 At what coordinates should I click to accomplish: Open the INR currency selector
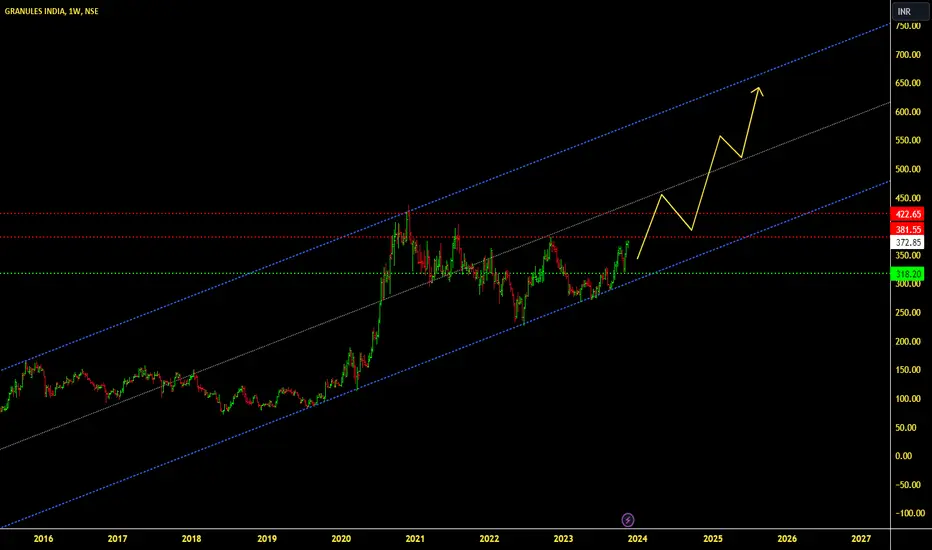(910, 11)
